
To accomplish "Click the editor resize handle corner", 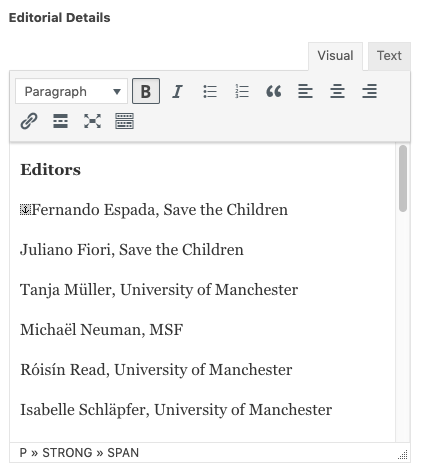I will pos(403,455).
